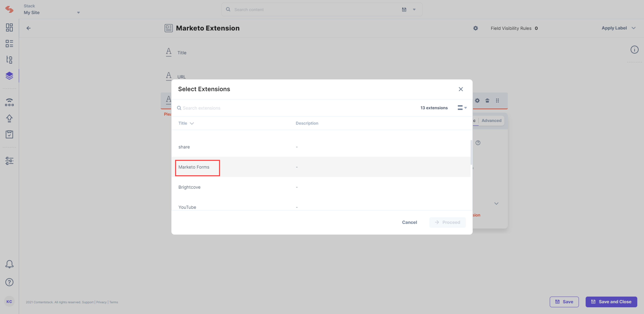Click the Description column header
The height and width of the screenshot is (314, 644).
tap(307, 123)
